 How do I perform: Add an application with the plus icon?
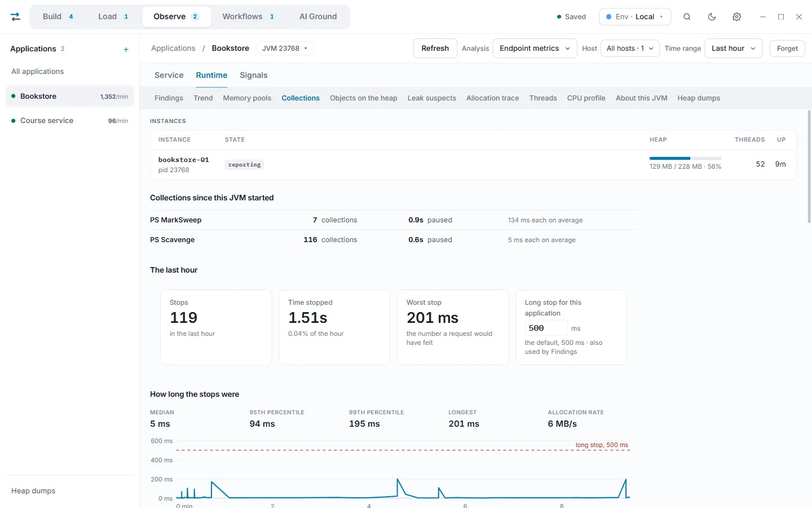tap(126, 50)
